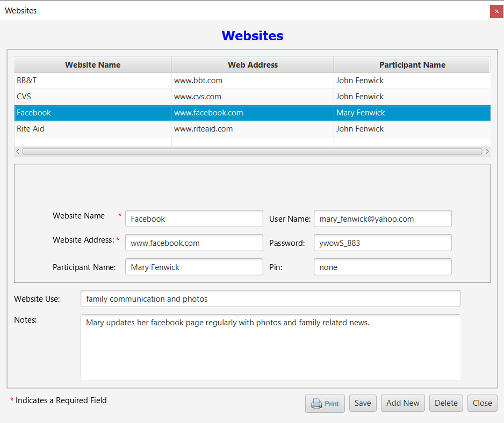Click the Website Name column header
Viewport: 504px width, 423px height.
point(92,64)
